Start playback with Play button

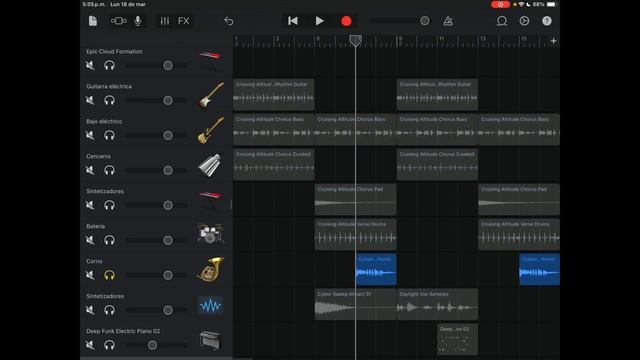point(320,21)
